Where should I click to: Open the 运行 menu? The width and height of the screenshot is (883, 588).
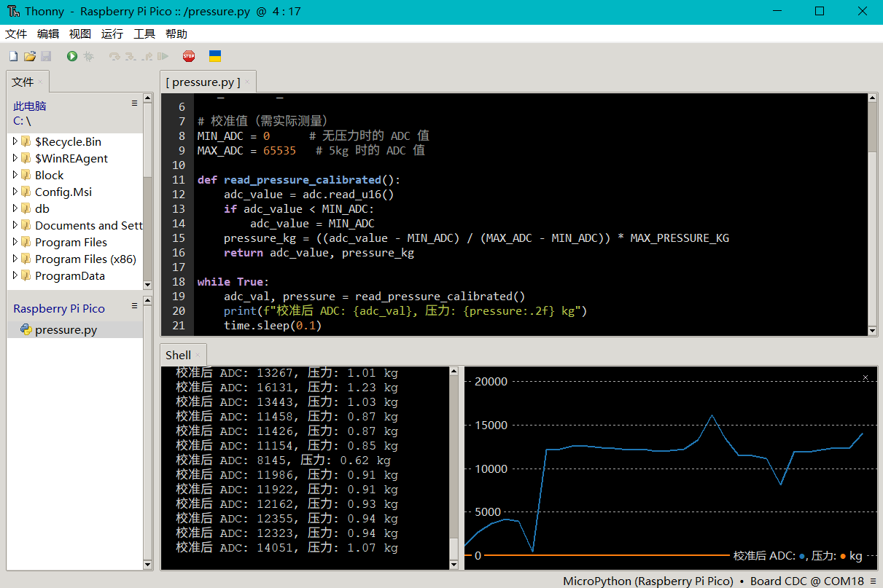[112, 34]
